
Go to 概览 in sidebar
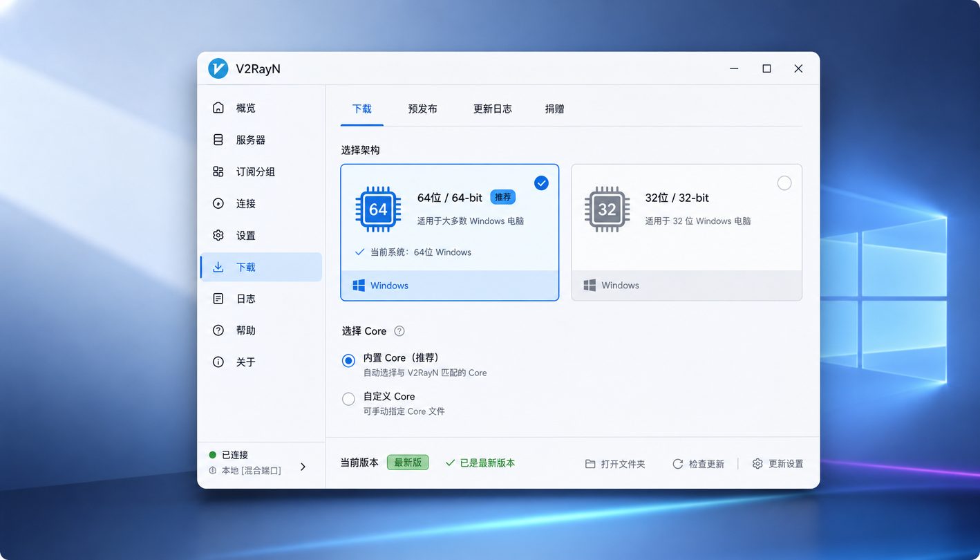(261, 108)
